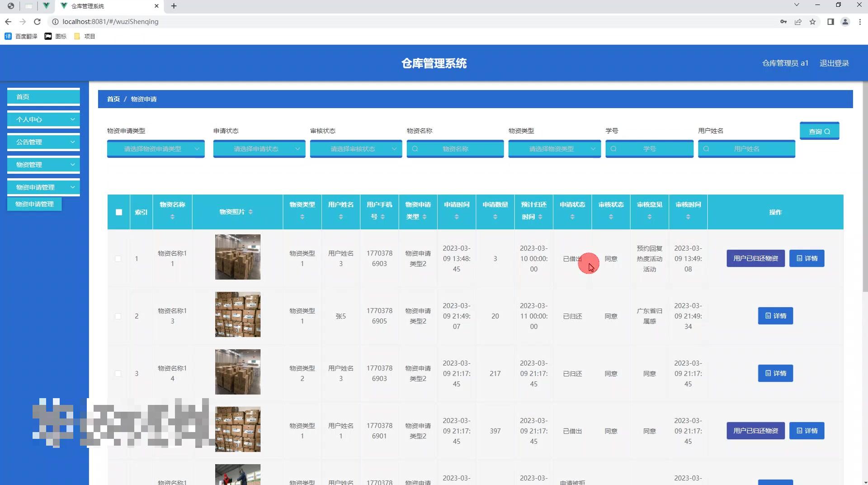Open the 请选择审核状态 dropdown

[x=356, y=148]
